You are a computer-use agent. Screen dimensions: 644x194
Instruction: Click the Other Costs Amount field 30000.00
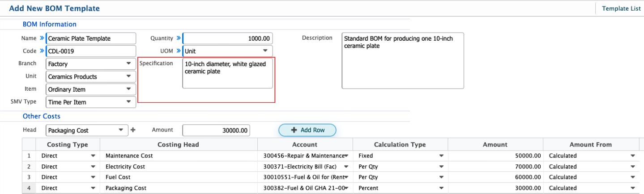[x=216, y=131]
